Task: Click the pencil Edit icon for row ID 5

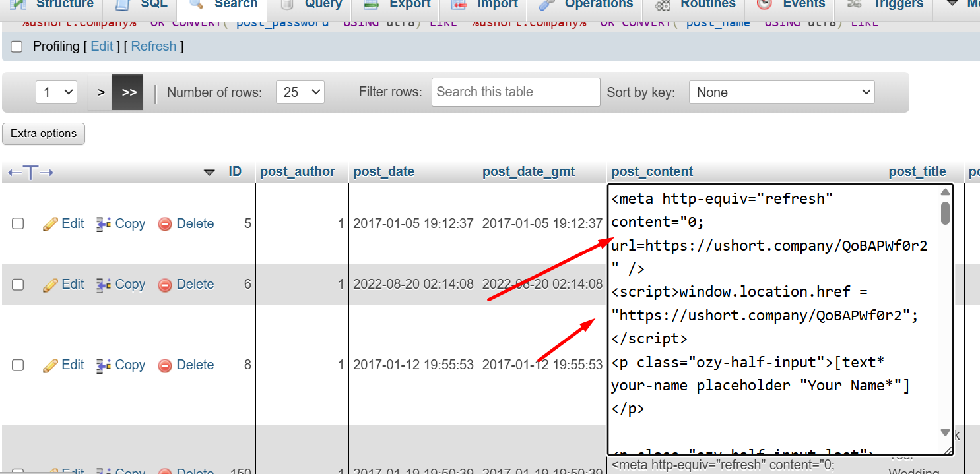Action: tap(50, 224)
